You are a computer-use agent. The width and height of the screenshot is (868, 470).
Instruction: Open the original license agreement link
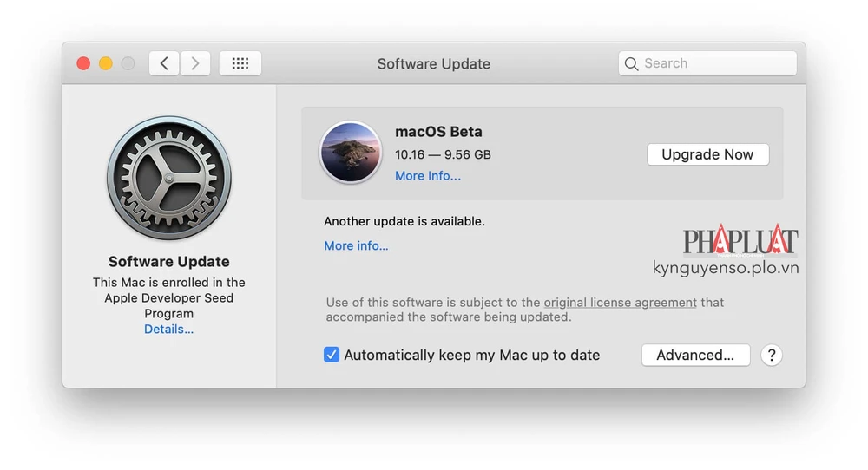coord(620,303)
